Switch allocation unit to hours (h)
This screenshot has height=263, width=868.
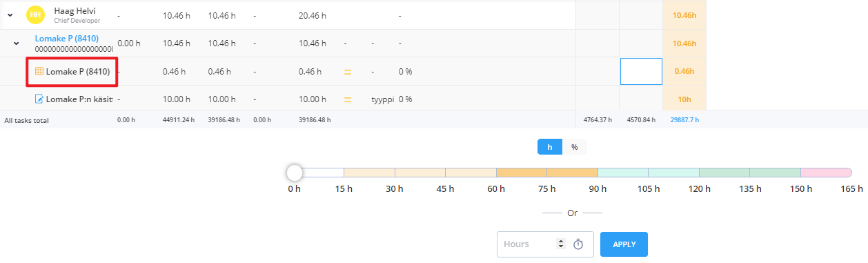click(x=550, y=147)
